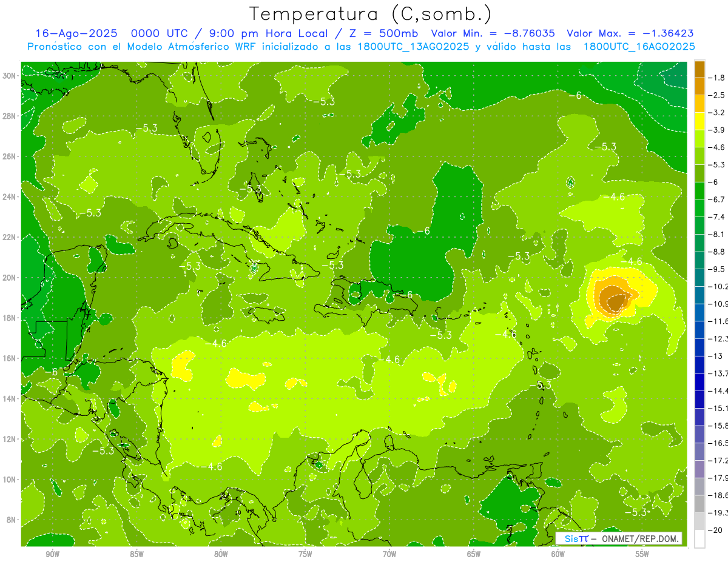Click the '12N' latitude axis label

pos(10,439)
